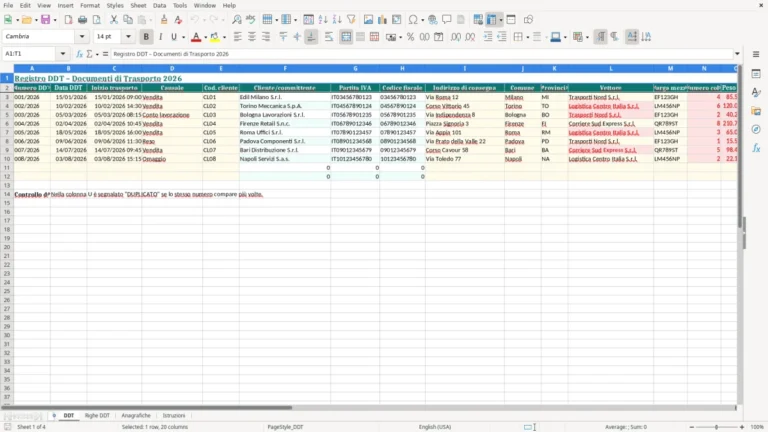Sort descending Z to A

[337, 20]
